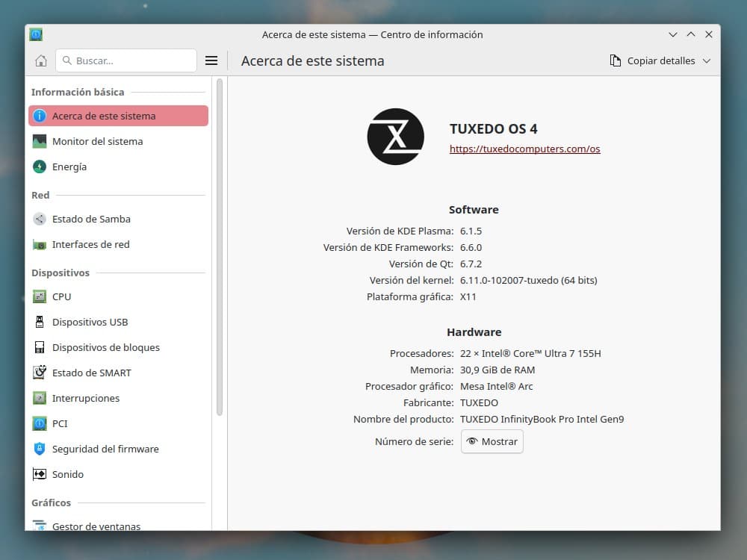The height and width of the screenshot is (560, 747).
Task: Click the sidebar vertical scrollbar
Action: (x=220, y=247)
